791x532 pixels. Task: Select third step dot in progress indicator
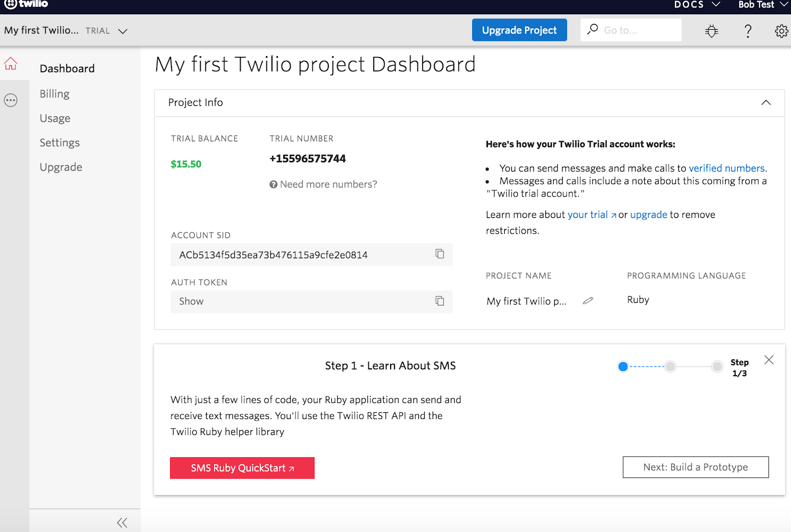pos(717,366)
